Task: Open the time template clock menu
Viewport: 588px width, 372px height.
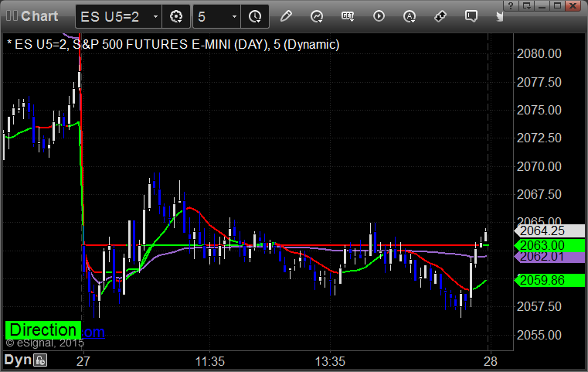Action: click(x=255, y=16)
